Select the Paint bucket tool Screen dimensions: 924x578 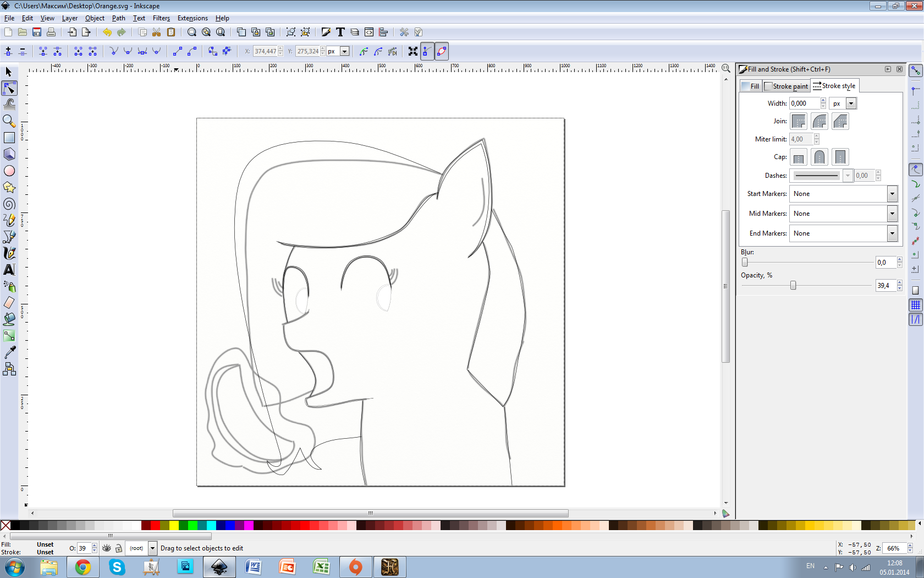[x=9, y=319]
